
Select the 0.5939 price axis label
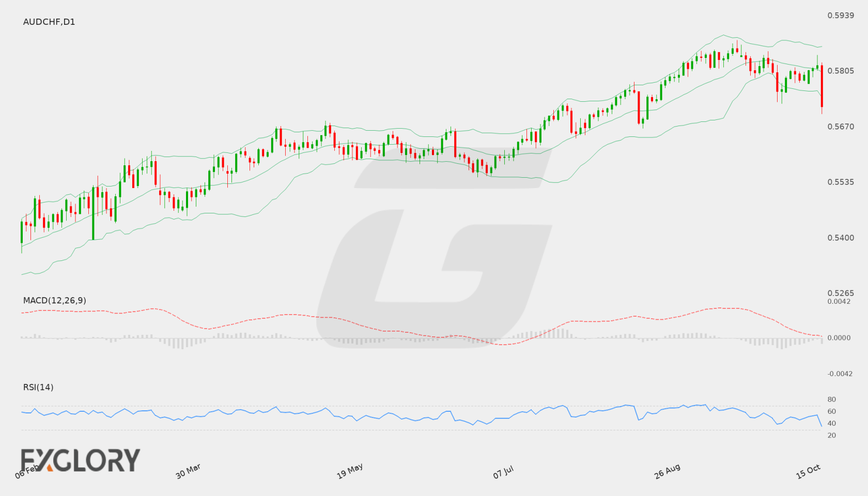pyautogui.click(x=841, y=16)
